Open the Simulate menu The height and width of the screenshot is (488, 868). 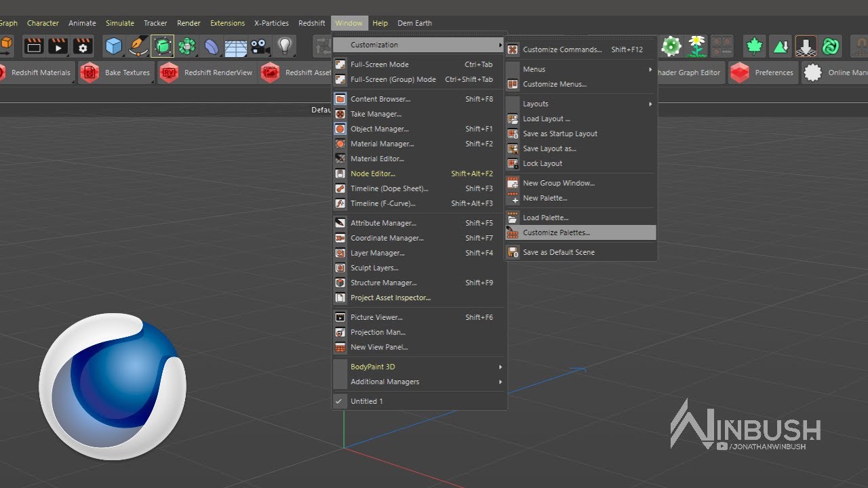pyautogui.click(x=120, y=23)
